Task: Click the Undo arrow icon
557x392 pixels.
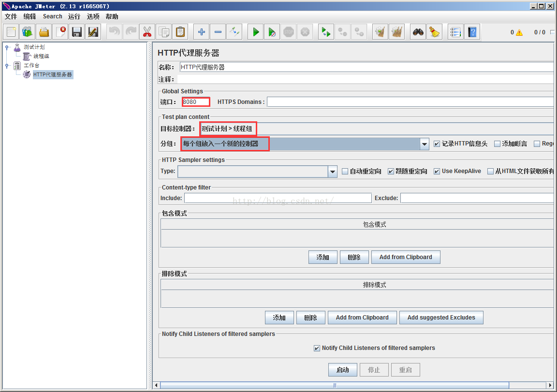Action: pyautogui.click(x=115, y=32)
